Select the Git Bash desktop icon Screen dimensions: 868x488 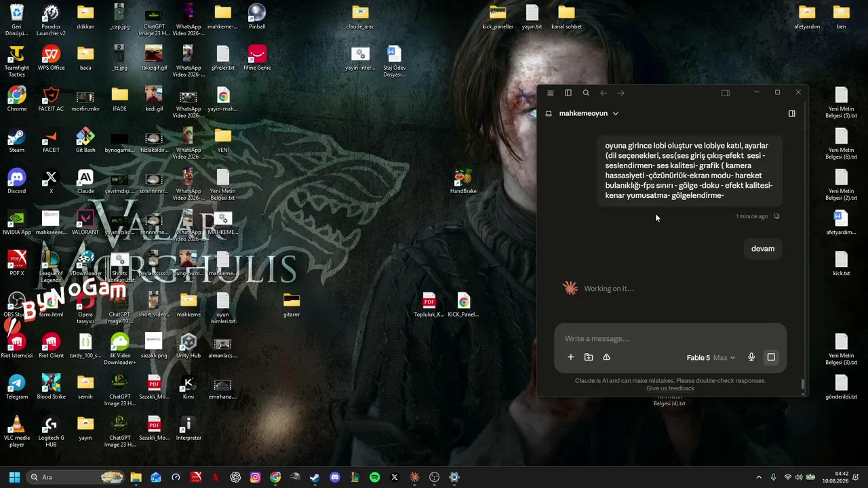[x=85, y=140]
